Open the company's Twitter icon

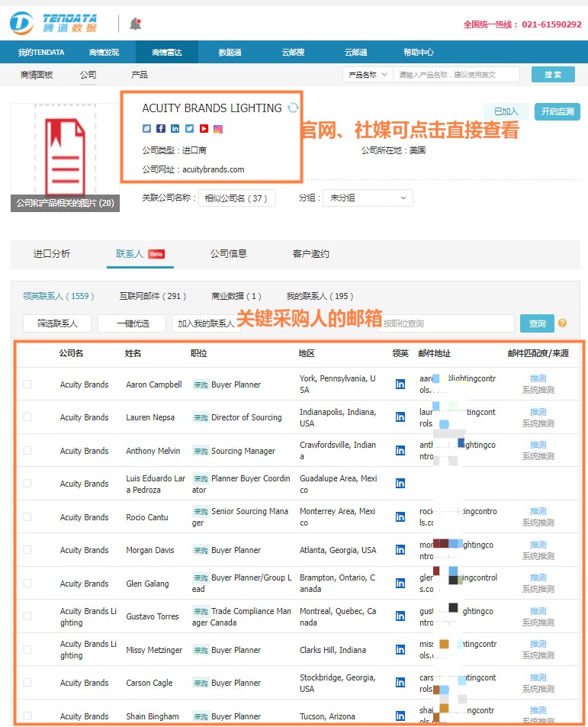click(189, 128)
